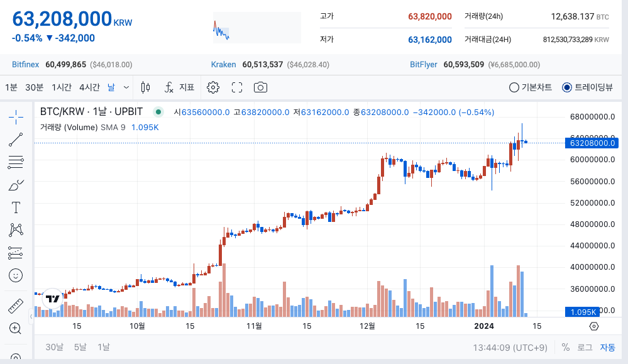The image size is (628, 364).
Task: Collapse the chart side panel arrow
Action: coord(31,316)
